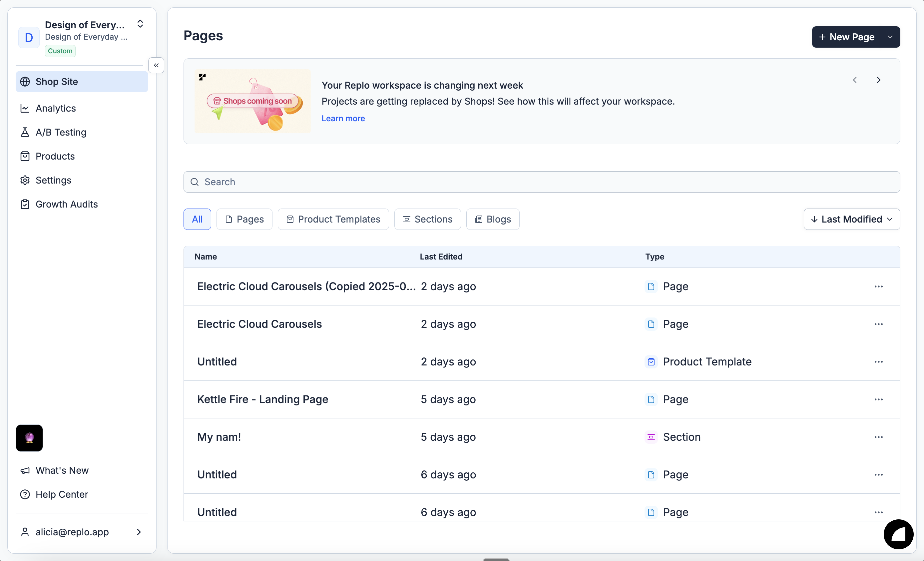The width and height of the screenshot is (924, 561).
Task: Click the Shops coming soon banner thumbnail
Action: pos(252,101)
